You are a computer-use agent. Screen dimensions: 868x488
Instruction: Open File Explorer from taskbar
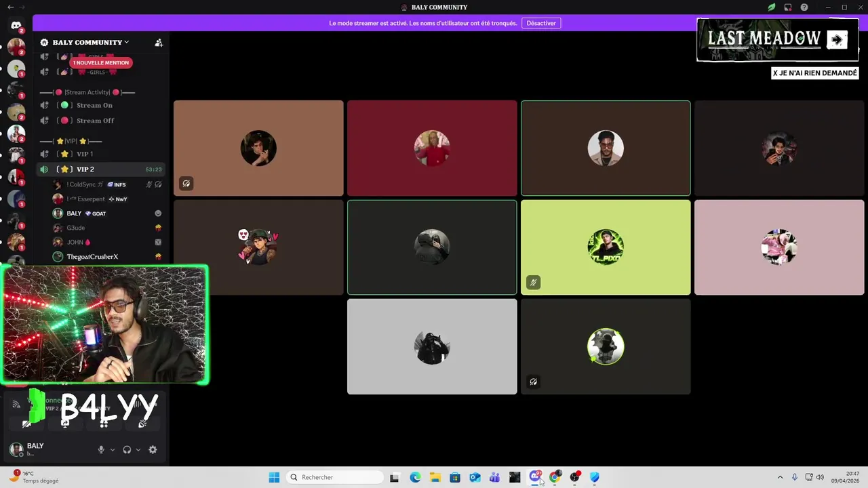pyautogui.click(x=435, y=477)
